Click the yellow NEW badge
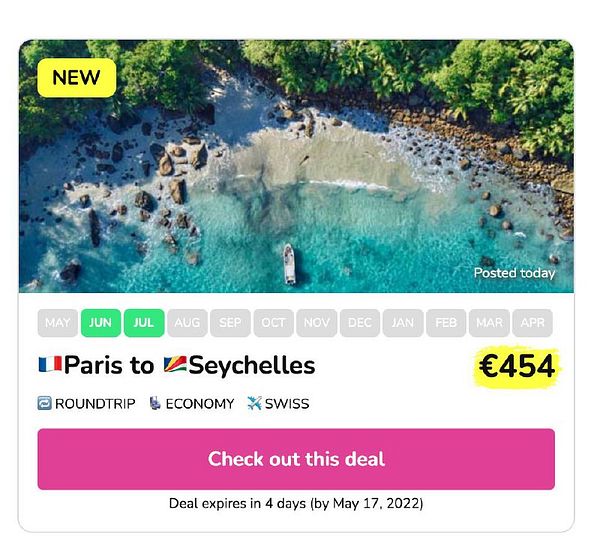The image size is (600, 560). 77,77
